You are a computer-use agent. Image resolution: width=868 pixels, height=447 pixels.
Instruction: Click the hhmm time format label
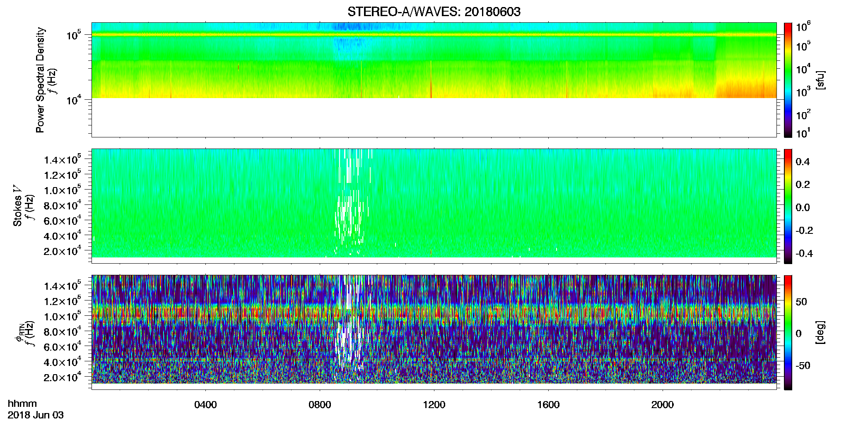point(22,404)
